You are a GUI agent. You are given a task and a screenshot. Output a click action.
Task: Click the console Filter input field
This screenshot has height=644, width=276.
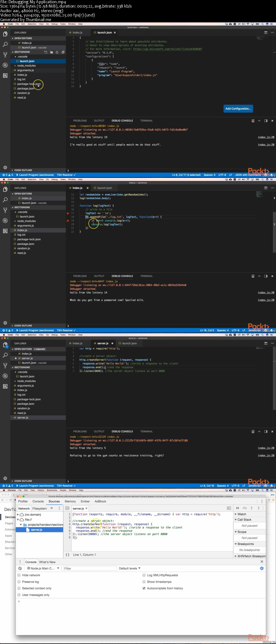click(x=90, y=568)
